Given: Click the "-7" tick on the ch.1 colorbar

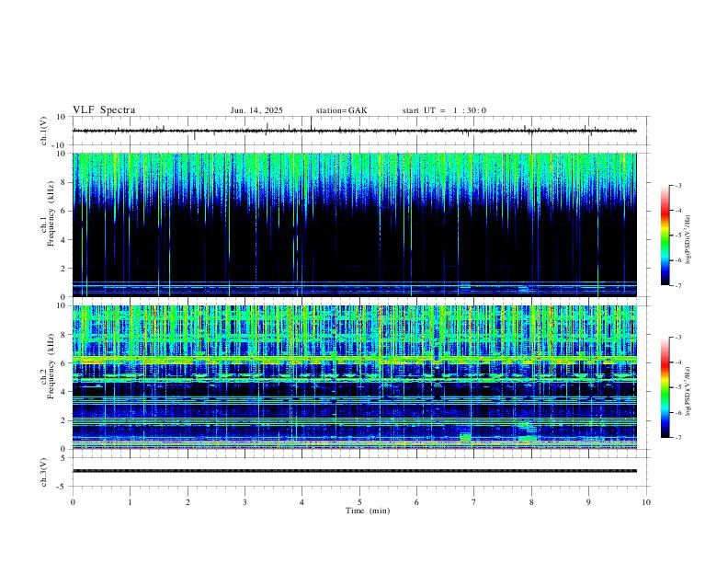Looking at the screenshot, I should (x=678, y=286).
